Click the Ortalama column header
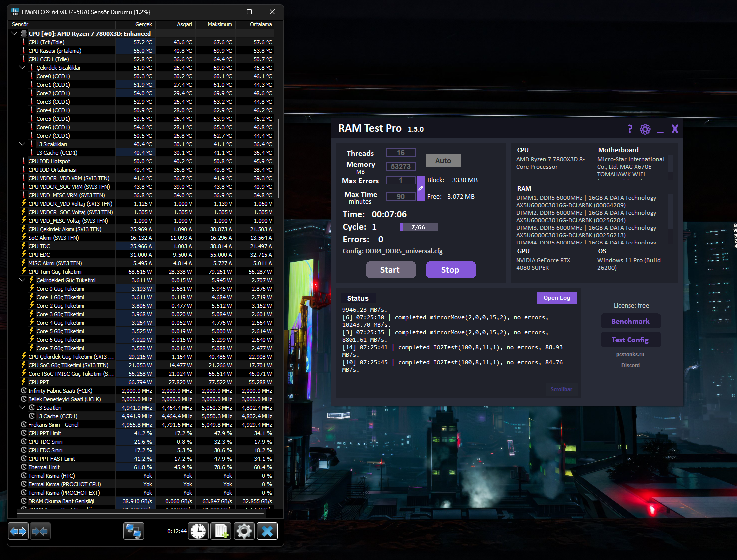 pos(255,24)
